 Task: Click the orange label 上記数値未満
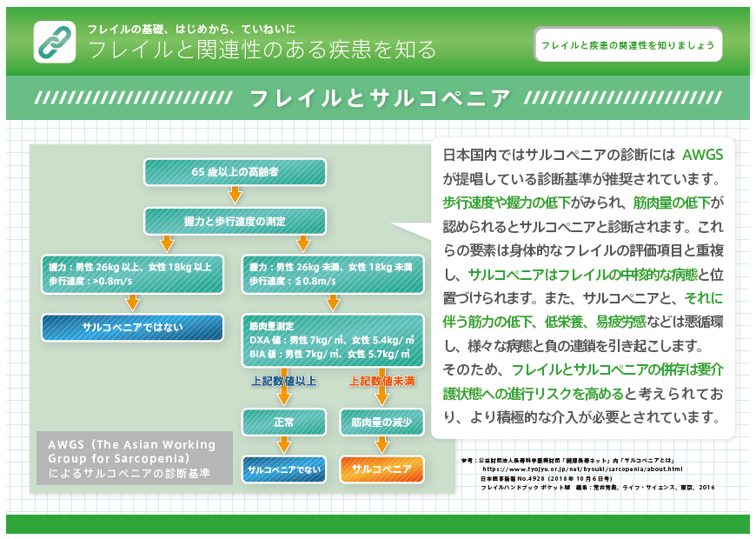[381, 381]
